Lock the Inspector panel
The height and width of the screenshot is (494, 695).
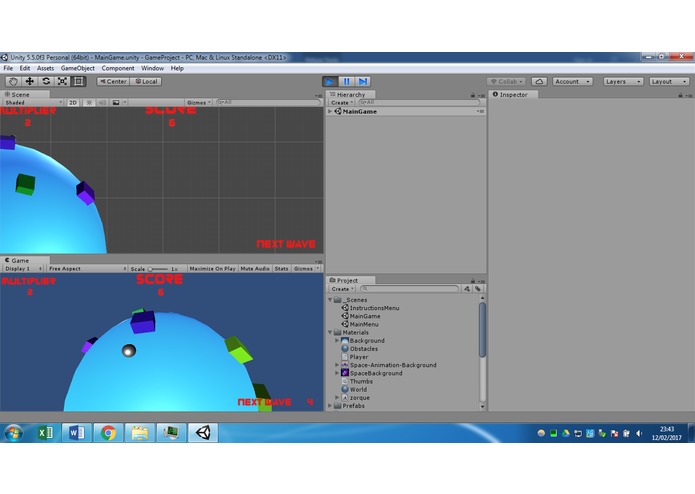680,95
